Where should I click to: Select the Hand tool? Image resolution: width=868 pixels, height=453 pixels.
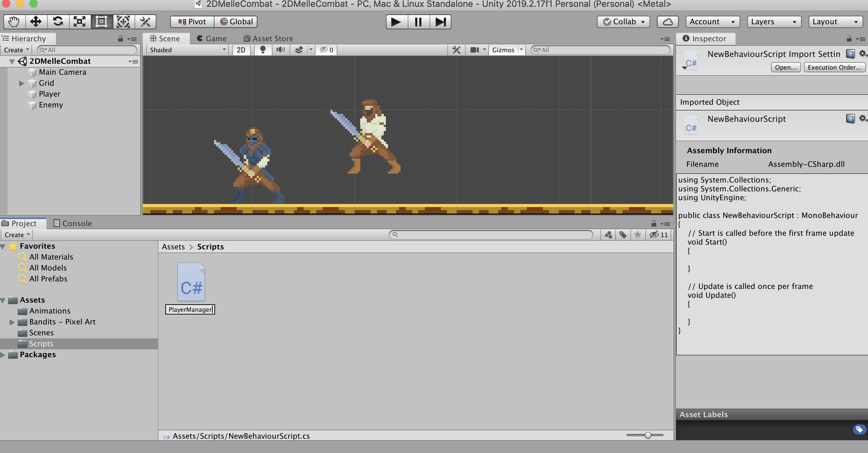click(14, 22)
